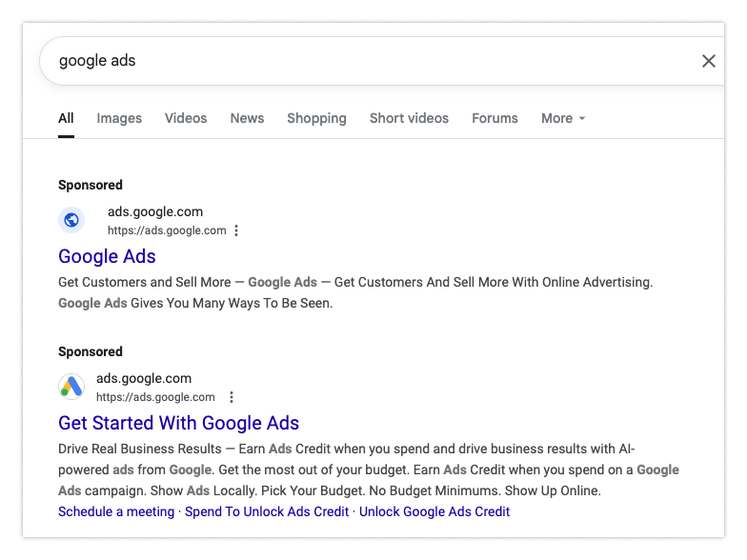
Task: Click the globe favicon of the first ad
Action: pos(71,220)
